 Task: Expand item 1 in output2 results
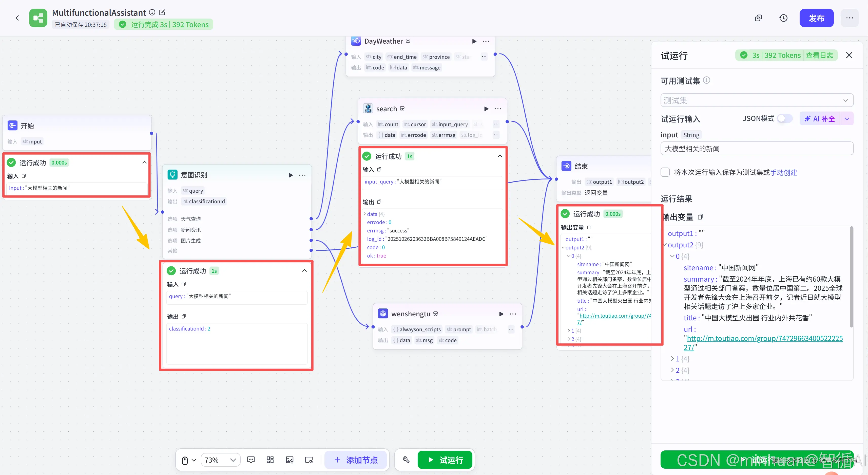click(x=672, y=359)
